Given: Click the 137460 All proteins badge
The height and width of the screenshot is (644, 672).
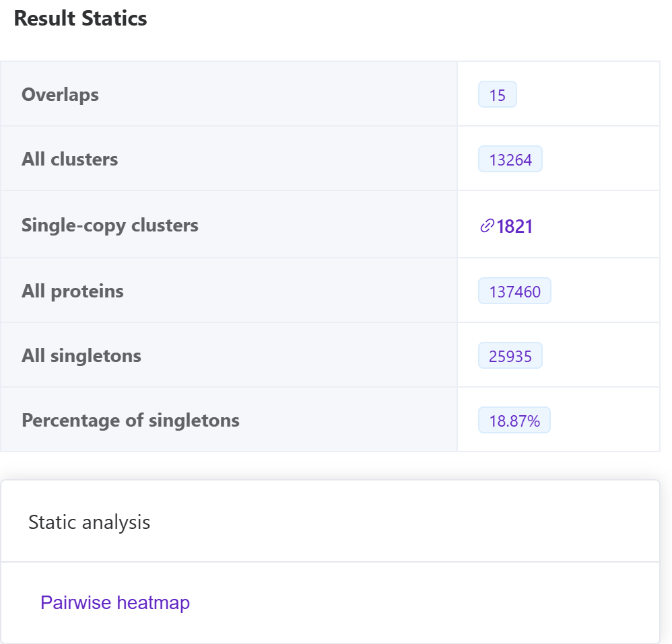Looking at the screenshot, I should (514, 291).
